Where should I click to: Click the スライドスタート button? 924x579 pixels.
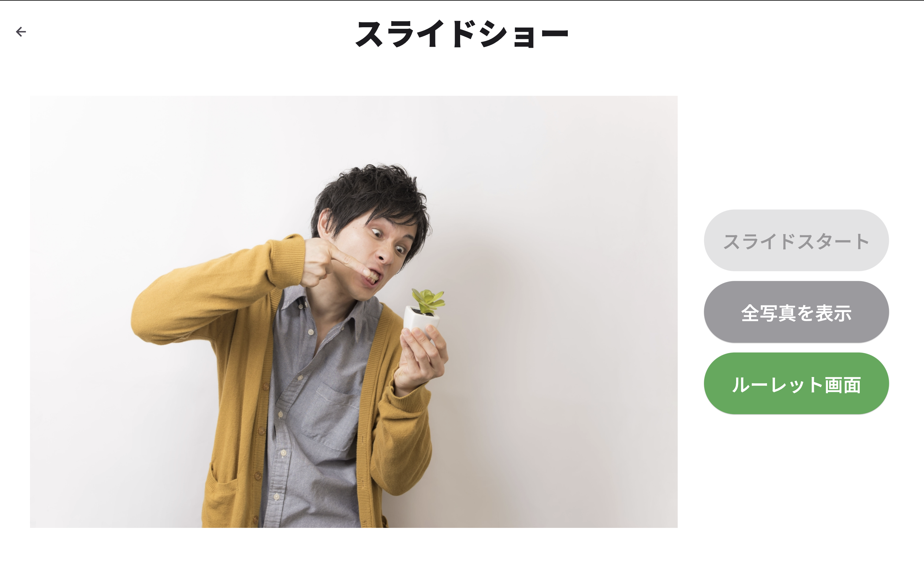pyautogui.click(x=796, y=240)
